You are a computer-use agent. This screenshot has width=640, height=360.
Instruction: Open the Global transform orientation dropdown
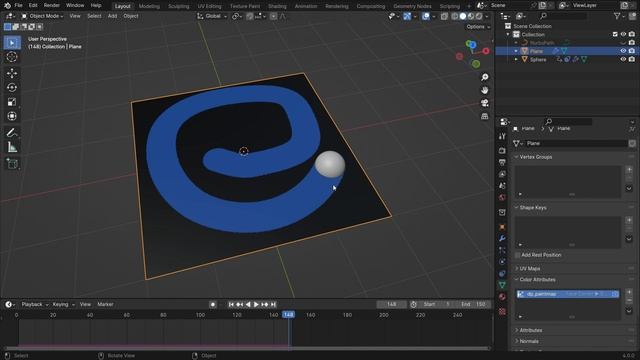point(212,16)
